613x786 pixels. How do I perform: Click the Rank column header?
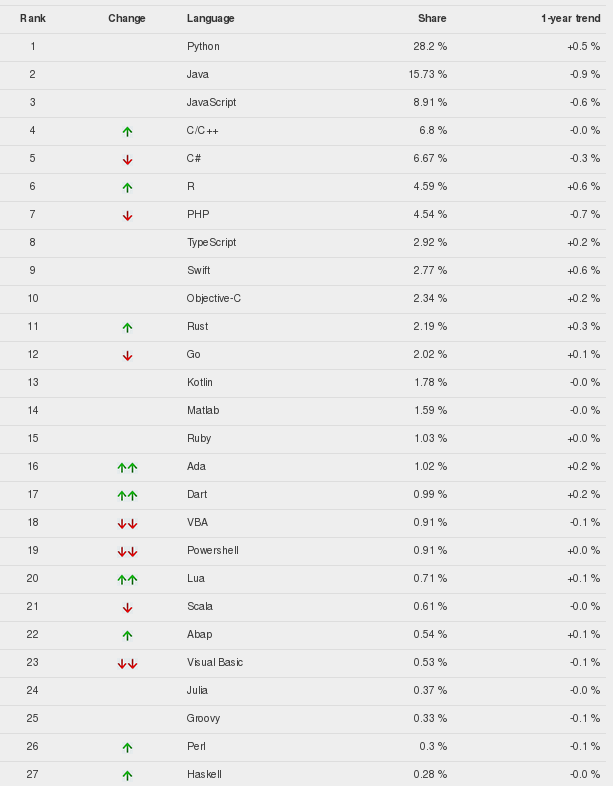point(33,19)
